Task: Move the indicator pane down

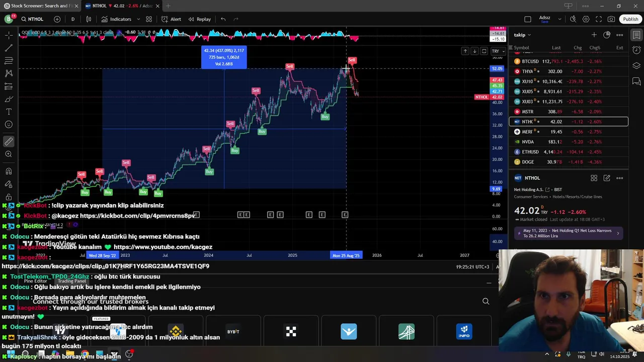Action: tap(474, 51)
